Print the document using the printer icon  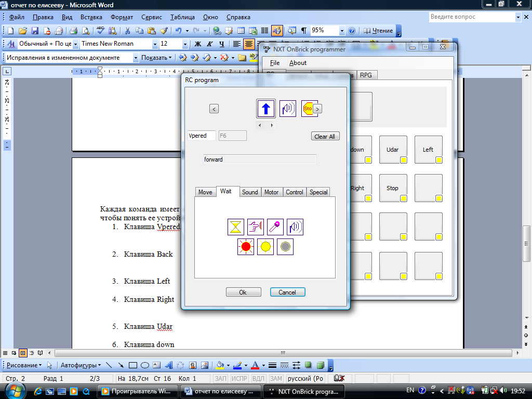point(74,31)
